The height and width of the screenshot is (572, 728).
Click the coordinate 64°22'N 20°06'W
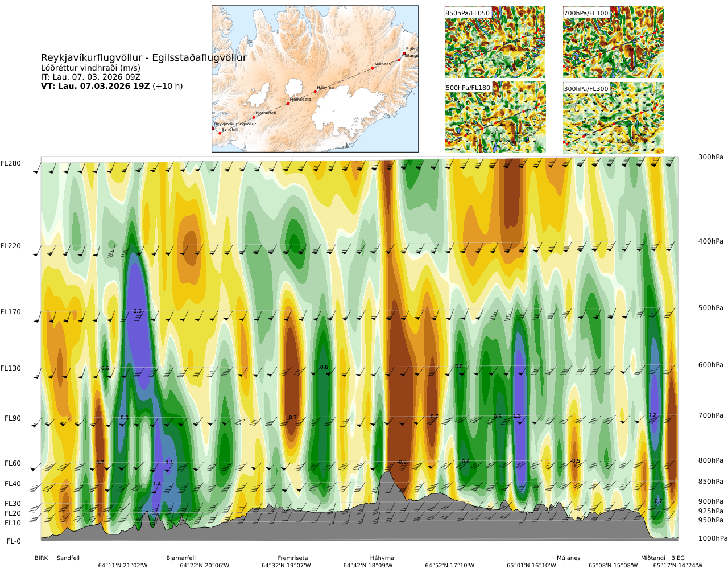coord(205,566)
